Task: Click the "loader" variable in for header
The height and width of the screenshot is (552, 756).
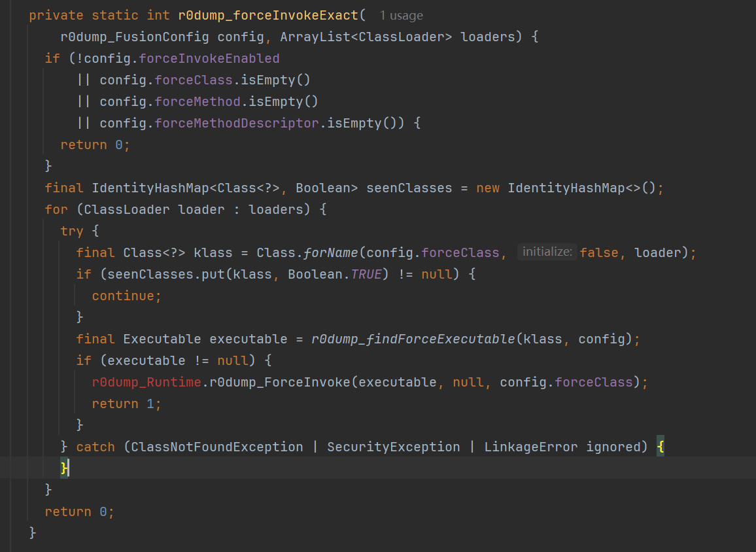Action: (201, 210)
